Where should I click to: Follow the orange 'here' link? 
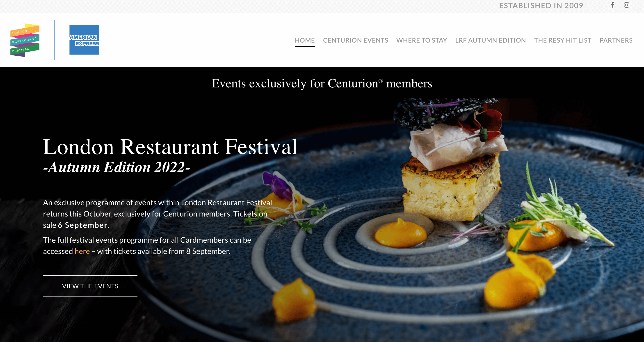pos(82,251)
